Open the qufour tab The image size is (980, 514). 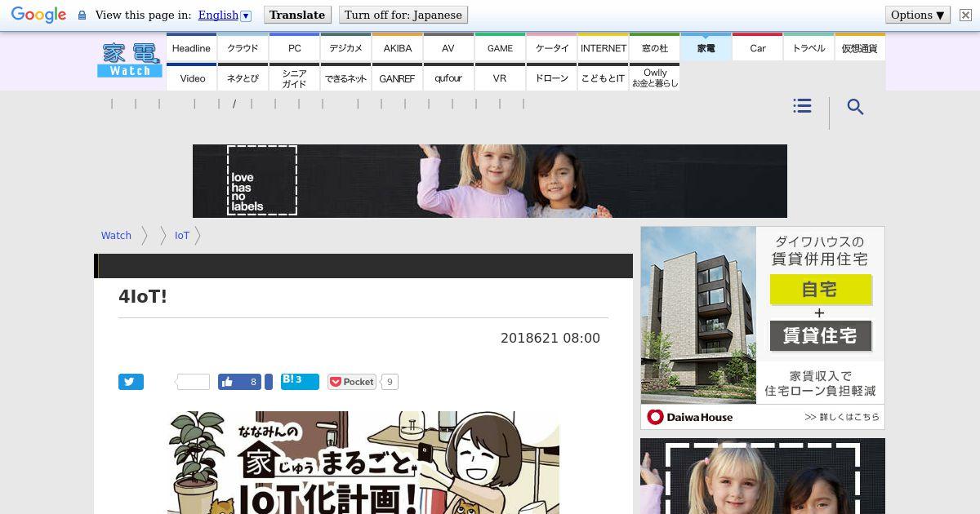[x=448, y=78]
